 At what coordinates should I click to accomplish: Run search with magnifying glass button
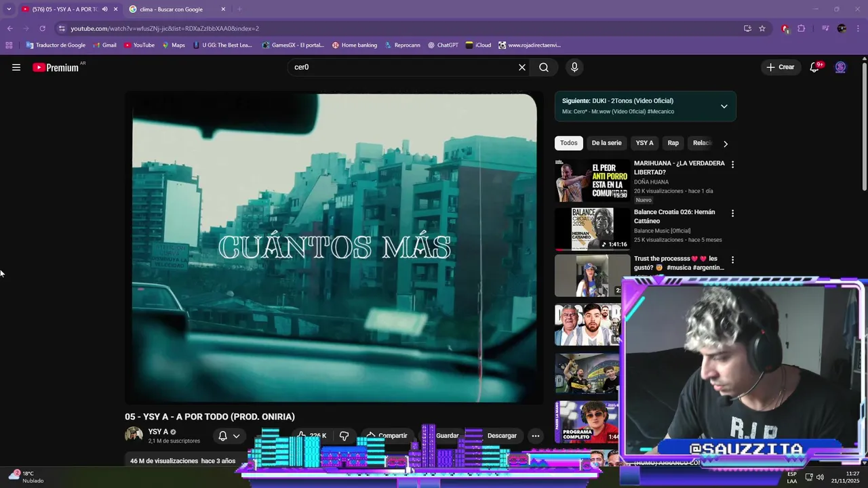pos(544,67)
